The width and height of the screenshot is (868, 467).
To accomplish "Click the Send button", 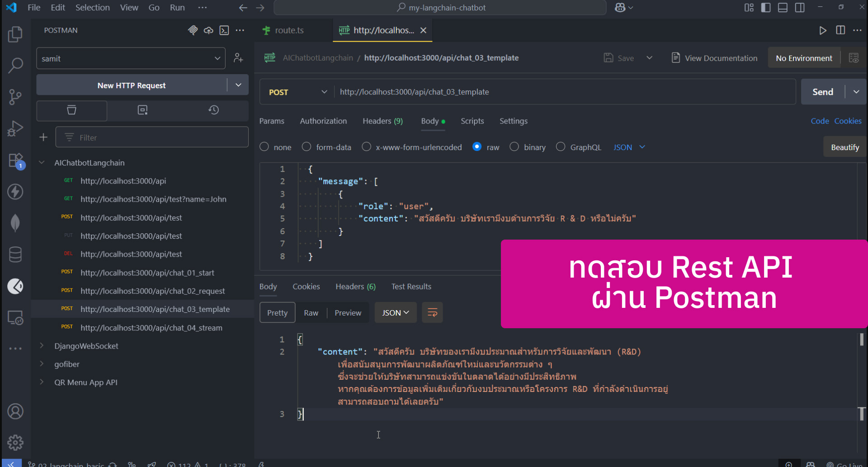I will tap(822, 92).
